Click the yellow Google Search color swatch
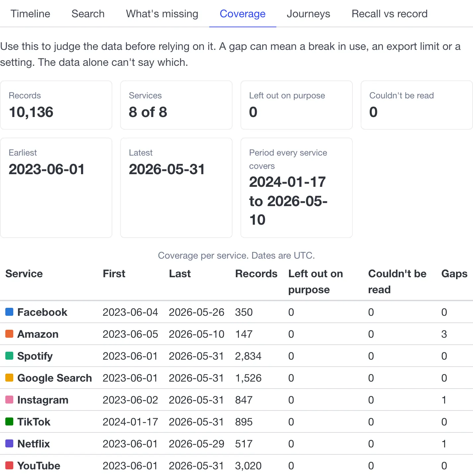This screenshot has width=473, height=476. point(9,378)
